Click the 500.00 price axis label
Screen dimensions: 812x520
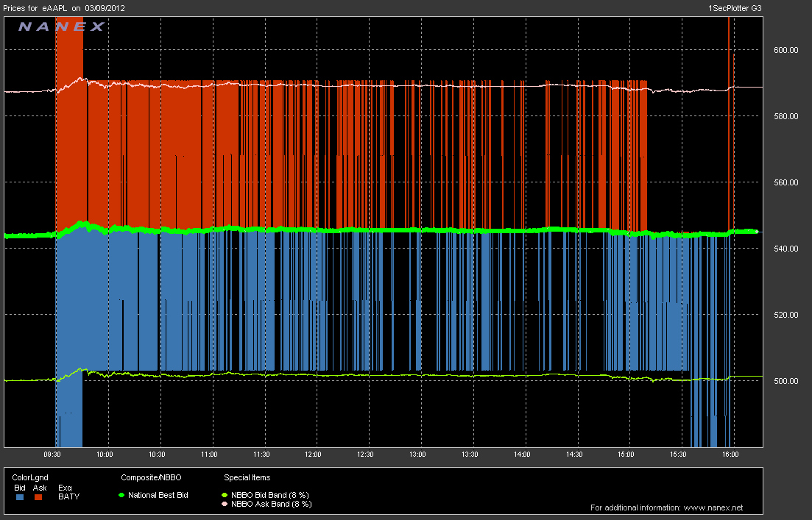coord(785,381)
